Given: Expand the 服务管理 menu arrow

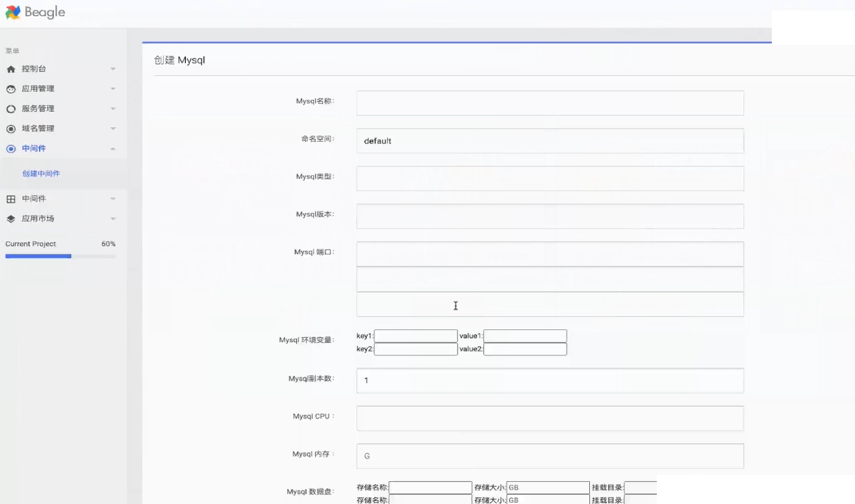Looking at the screenshot, I should click(112, 109).
